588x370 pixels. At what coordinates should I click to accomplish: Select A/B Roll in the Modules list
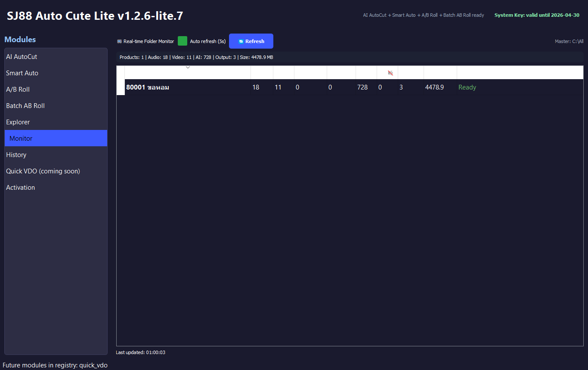tap(18, 89)
